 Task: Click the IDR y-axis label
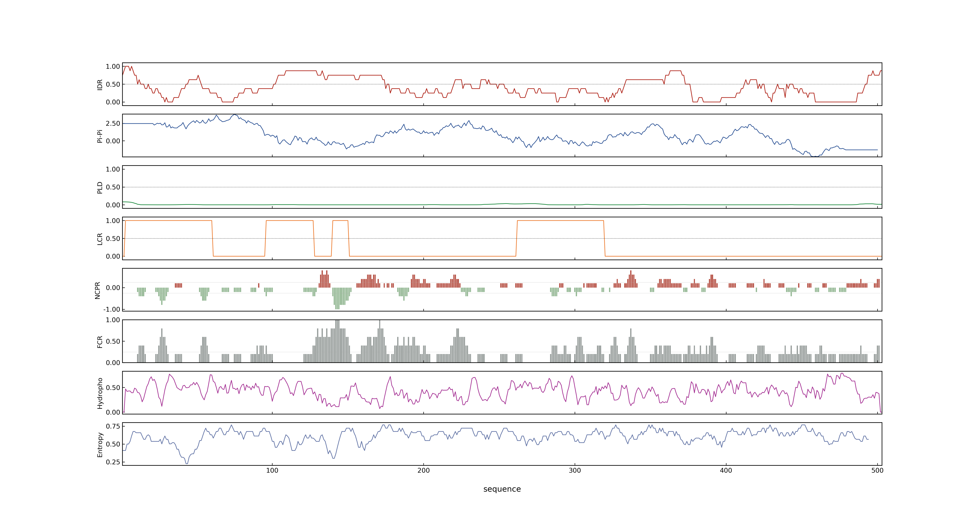[x=100, y=85]
